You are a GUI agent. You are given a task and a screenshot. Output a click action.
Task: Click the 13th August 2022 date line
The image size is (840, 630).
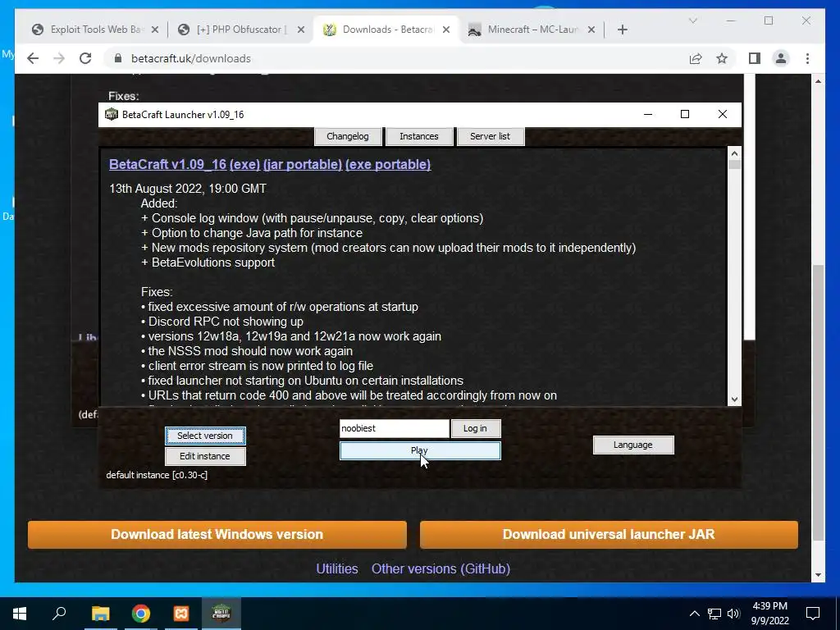188,189
